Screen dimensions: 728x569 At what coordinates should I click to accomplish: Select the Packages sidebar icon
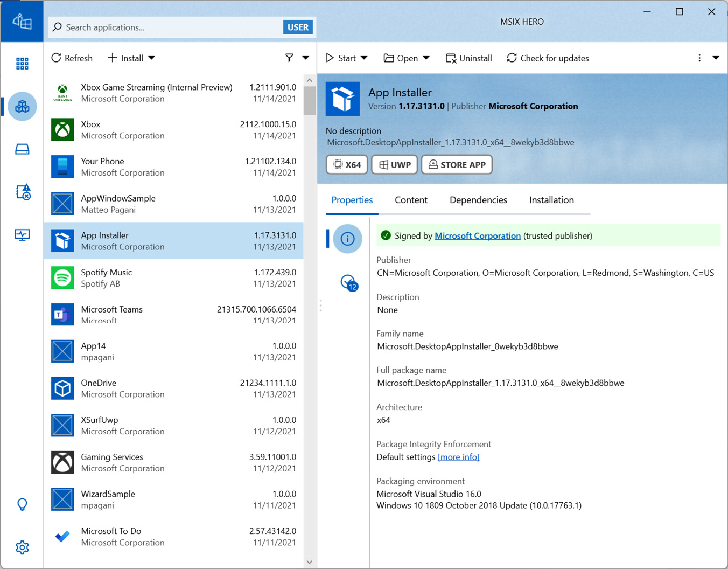tap(22, 106)
